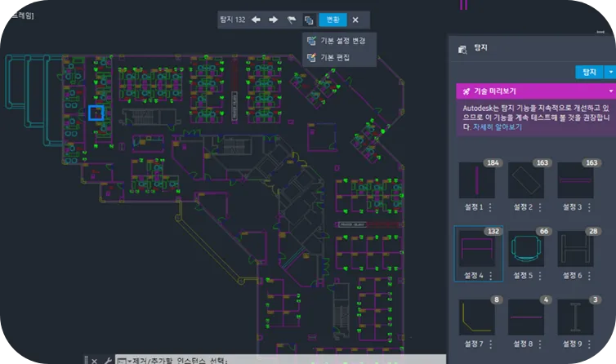The height and width of the screenshot is (364, 616).
Task: Click the 66 count badge
Action: [544, 231]
